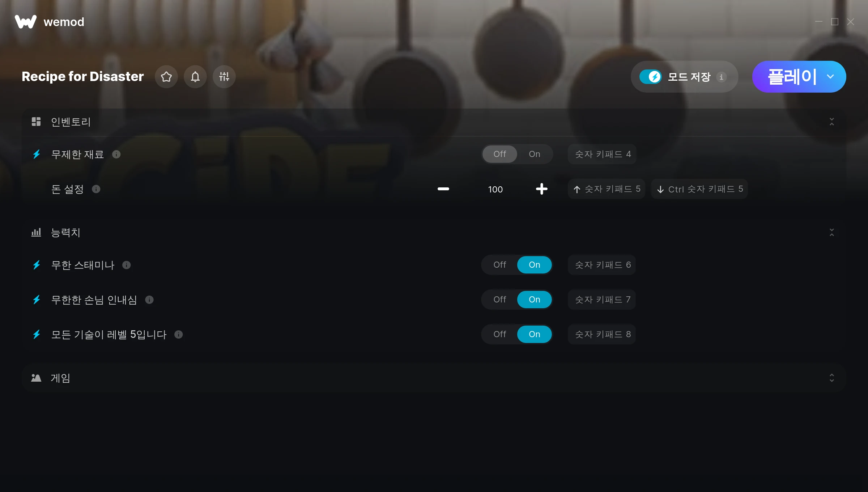The image size is (868, 492).
Task: Open the dropdown arrow on 플레이 button
Action: [830, 77]
